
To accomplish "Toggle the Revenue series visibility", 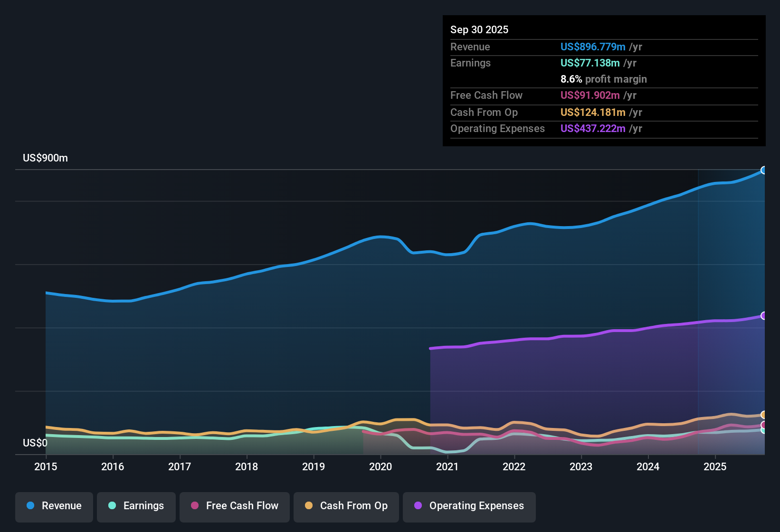I will click(x=54, y=506).
